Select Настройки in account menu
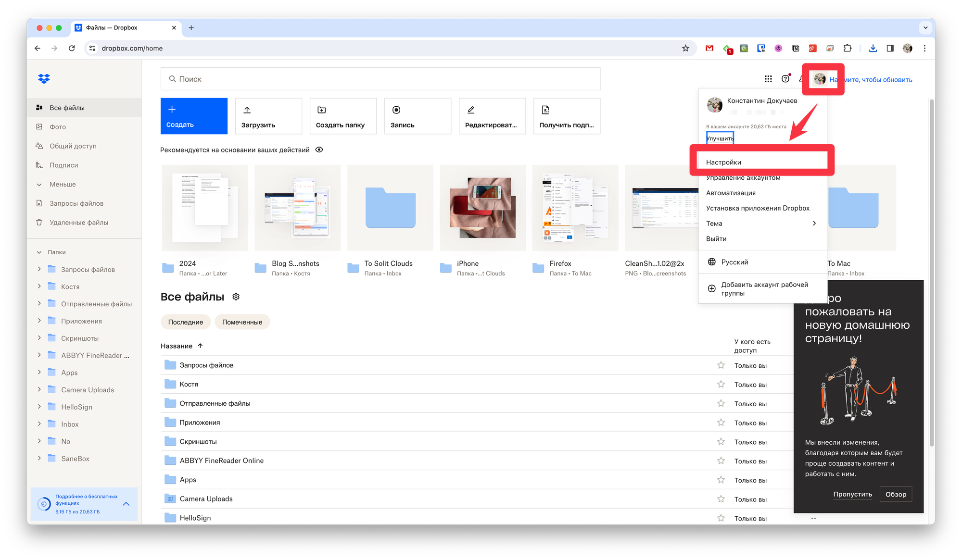 723,162
